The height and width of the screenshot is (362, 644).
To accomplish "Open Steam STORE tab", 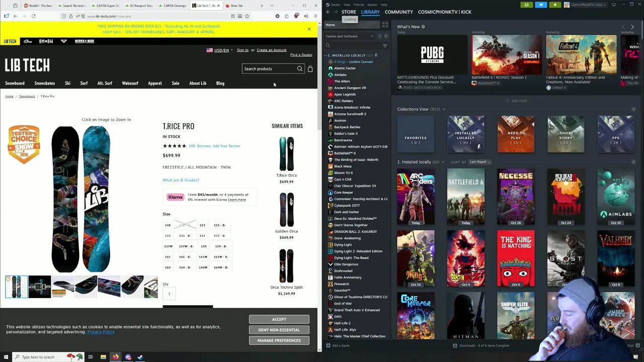I will pos(349,12).
